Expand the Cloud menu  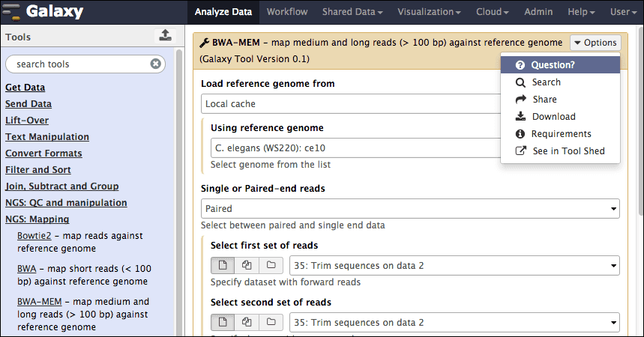492,12
